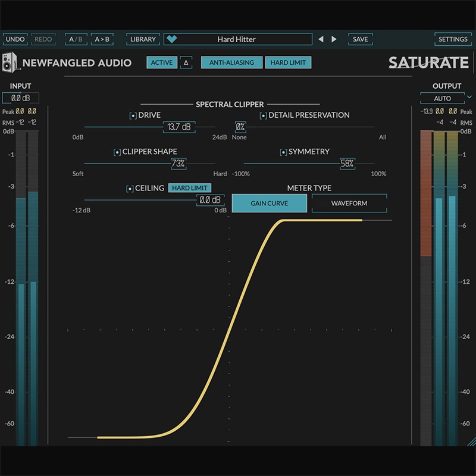Image resolution: width=476 pixels, height=476 pixels.
Task: Go to previous preset with left arrow
Action: click(321, 39)
